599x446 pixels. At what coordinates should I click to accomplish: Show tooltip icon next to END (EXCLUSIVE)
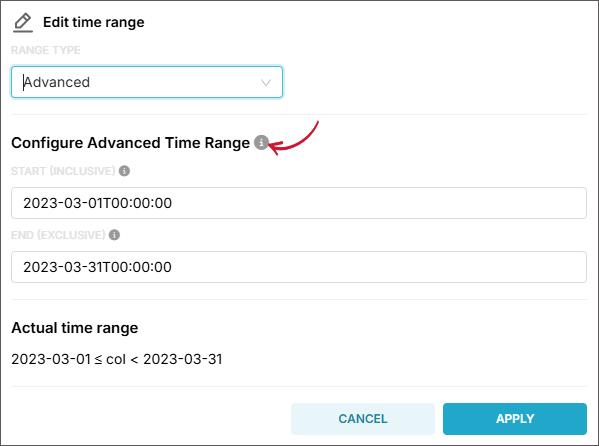click(114, 235)
